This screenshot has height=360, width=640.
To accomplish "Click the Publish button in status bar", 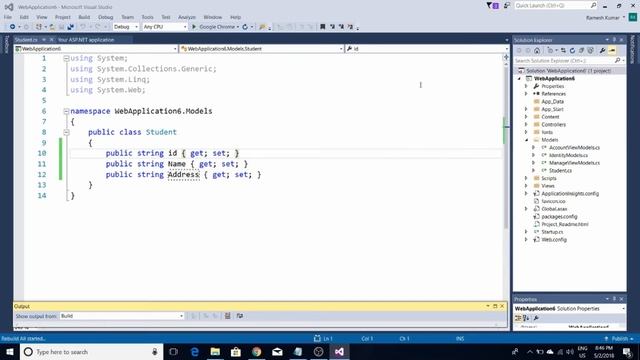I will (x=620, y=339).
